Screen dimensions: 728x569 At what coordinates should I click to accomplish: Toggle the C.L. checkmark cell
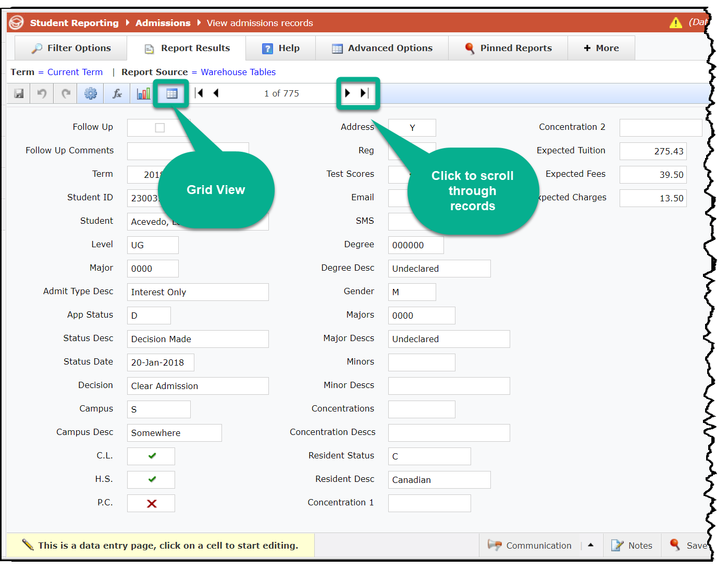[x=152, y=456]
